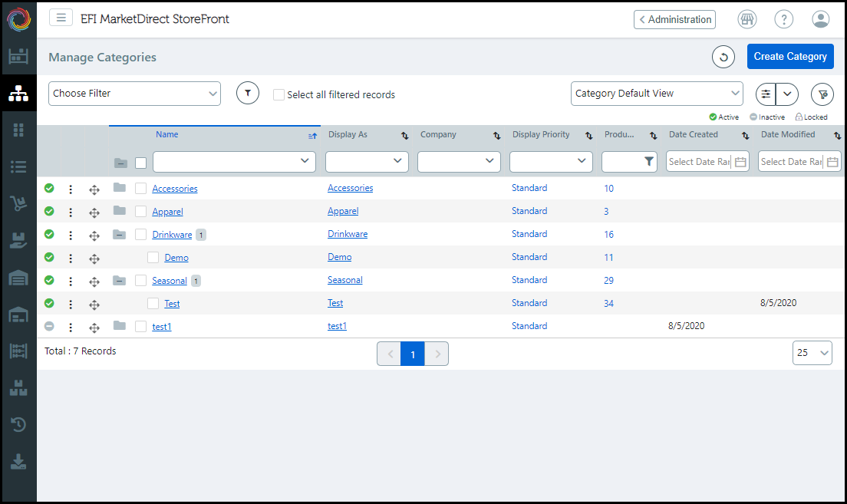Open the shopping cart sidebar icon

pos(18,203)
